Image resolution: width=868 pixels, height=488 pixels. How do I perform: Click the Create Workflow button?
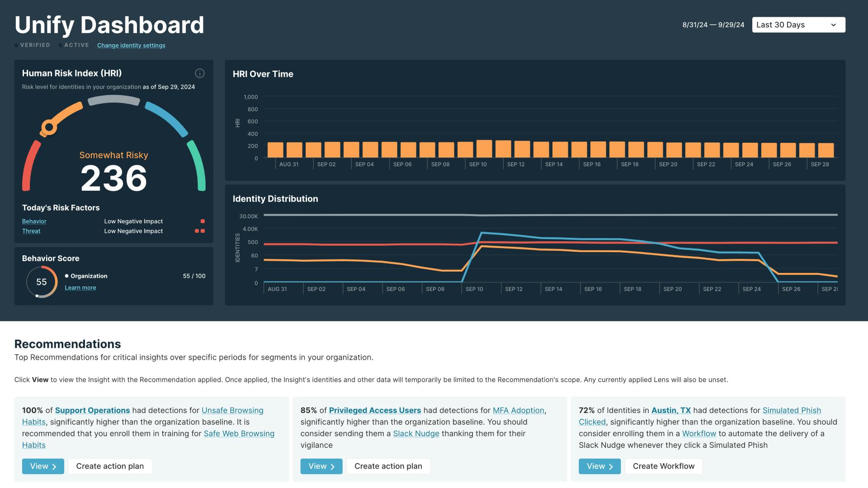pos(663,466)
